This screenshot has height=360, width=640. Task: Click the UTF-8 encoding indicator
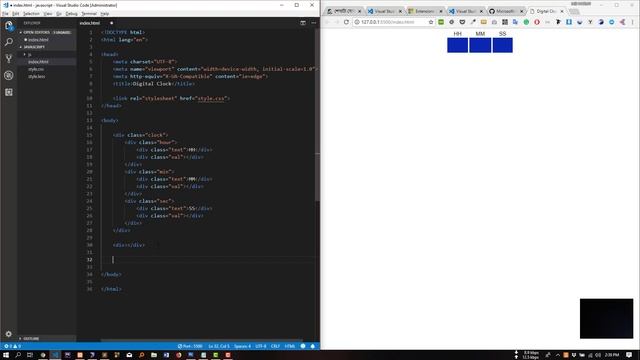coord(261,346)
